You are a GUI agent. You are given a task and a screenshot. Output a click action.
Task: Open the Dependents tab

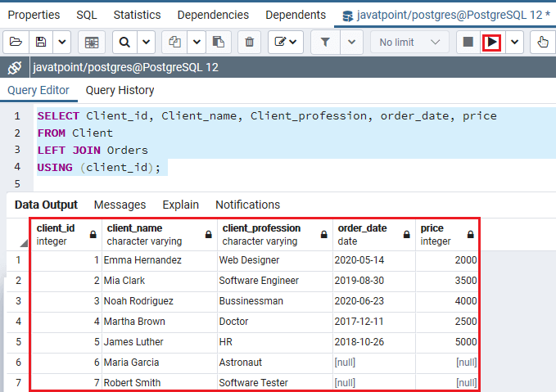click(296, 15)
